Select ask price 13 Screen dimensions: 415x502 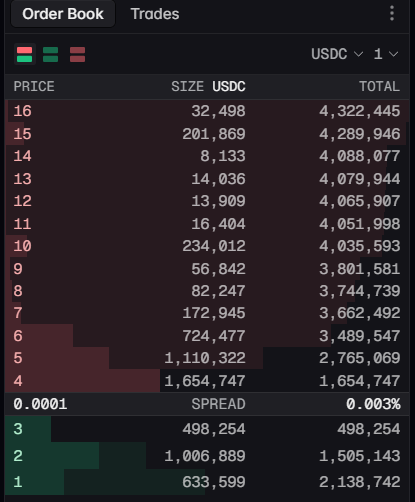click(x=22, y=179)
